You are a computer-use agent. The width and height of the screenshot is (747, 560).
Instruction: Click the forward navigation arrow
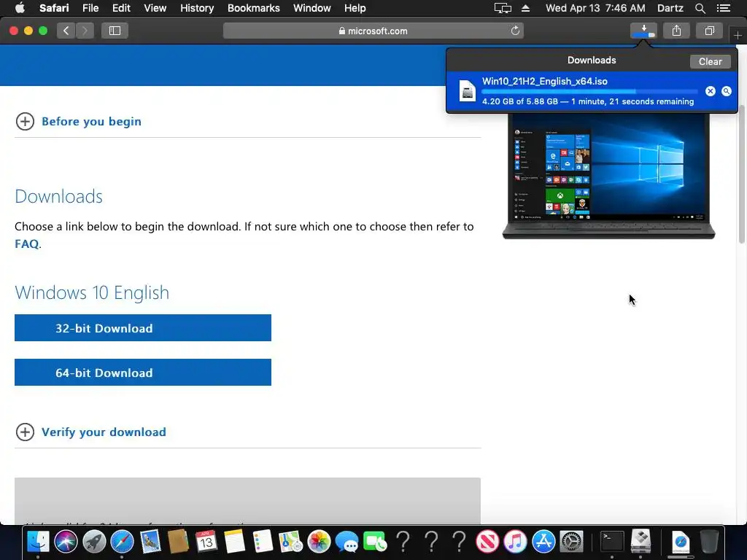pyautogui.click(x=85, y=31)
